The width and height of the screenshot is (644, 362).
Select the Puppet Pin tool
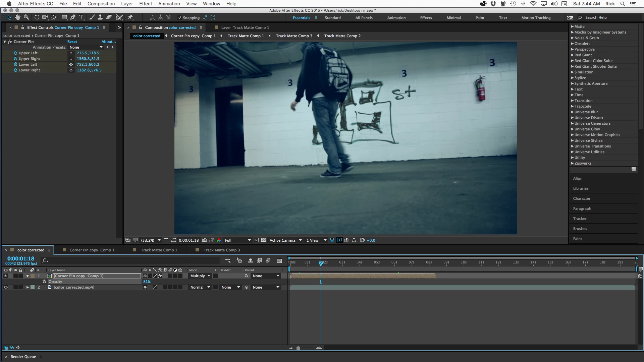130,17
